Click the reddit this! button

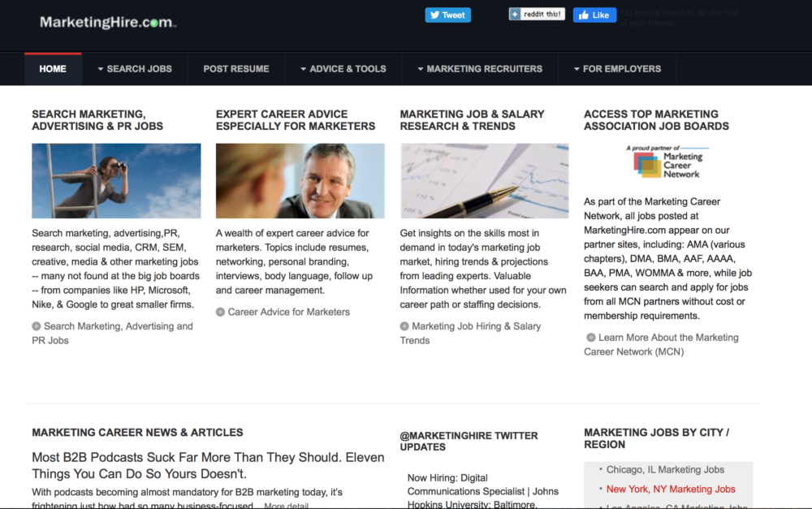pyautogui.click(x=537, y=14)
